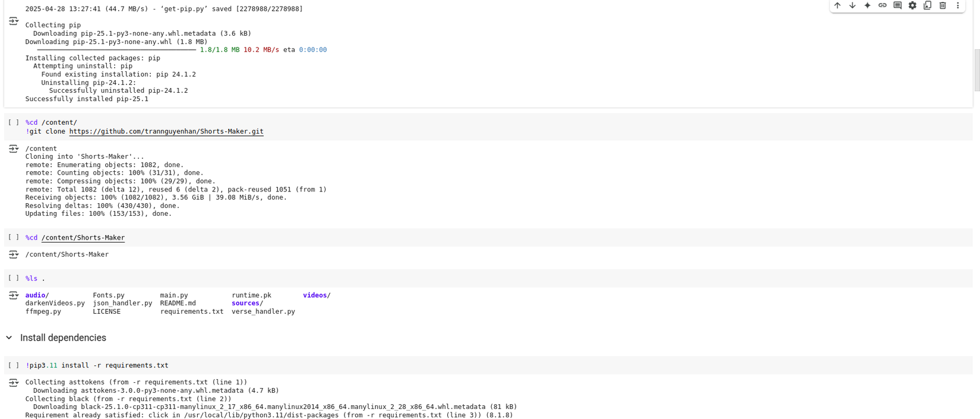Screen dimensions: 980x419
Task: Click 'Receiving objects: 100% (1082/1082)' line
Action: pos(156,197)
